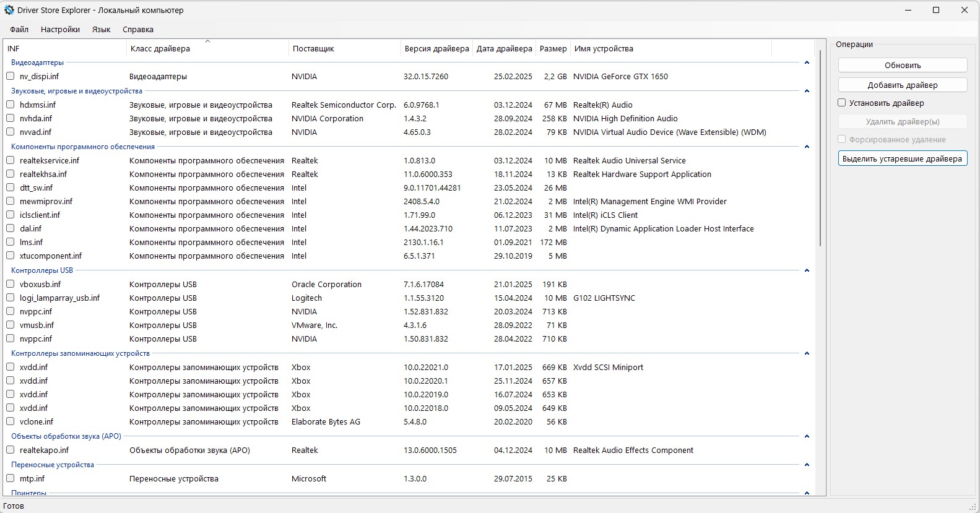Collapse Звуковые, игровые и видеоустройства group
This screenshot has width=980, height=513.
(x=807, y=91)
